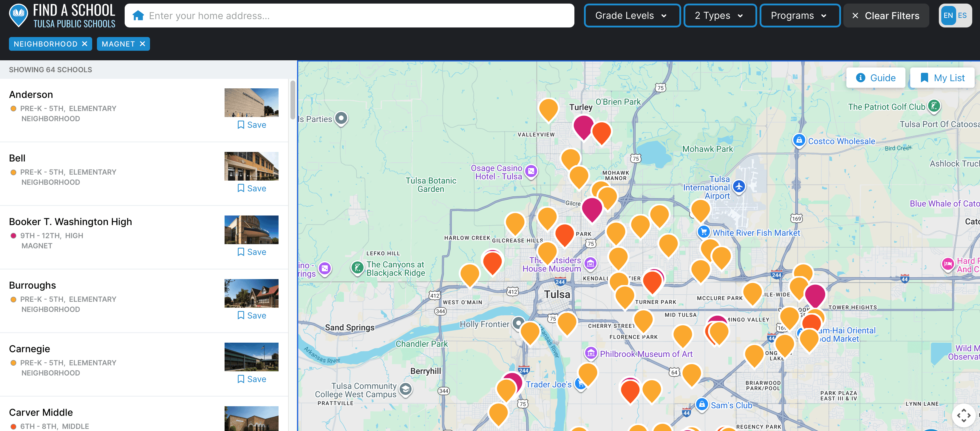Click the Berryhill map label

pyautogui.click(x=425, y=371)
